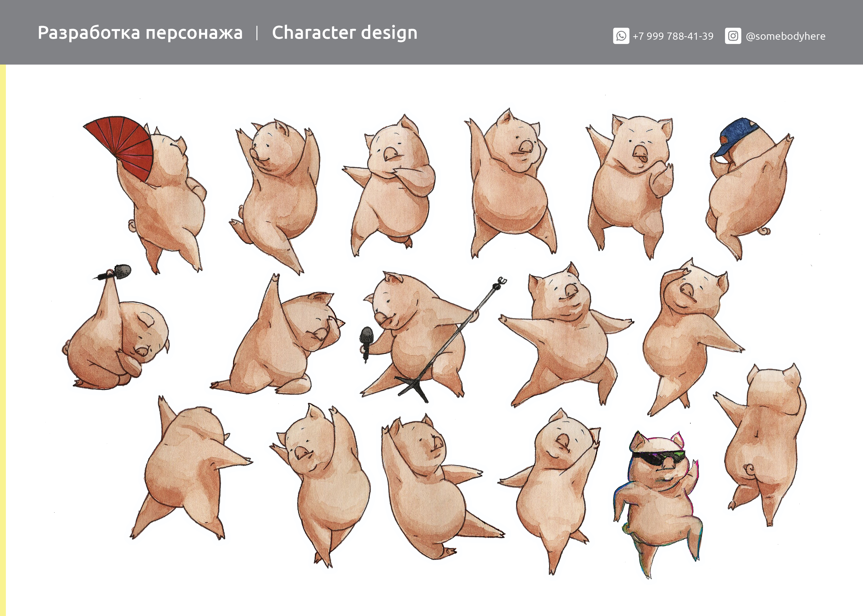
Task: Click the "Разработка персонажа" title text
Action: click(140, 33)
